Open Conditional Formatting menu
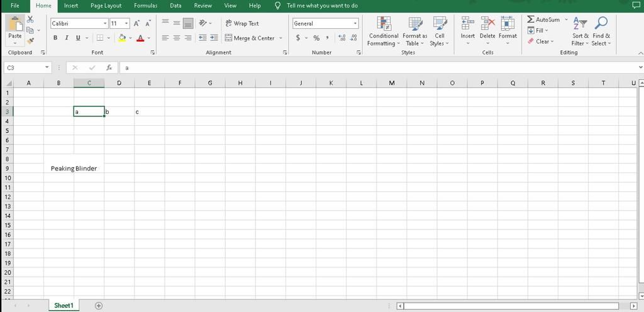 coord(384,31)
